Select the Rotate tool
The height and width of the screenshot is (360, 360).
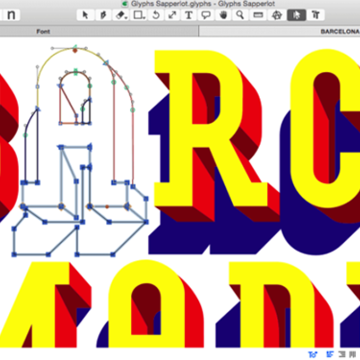coord(155,15)
